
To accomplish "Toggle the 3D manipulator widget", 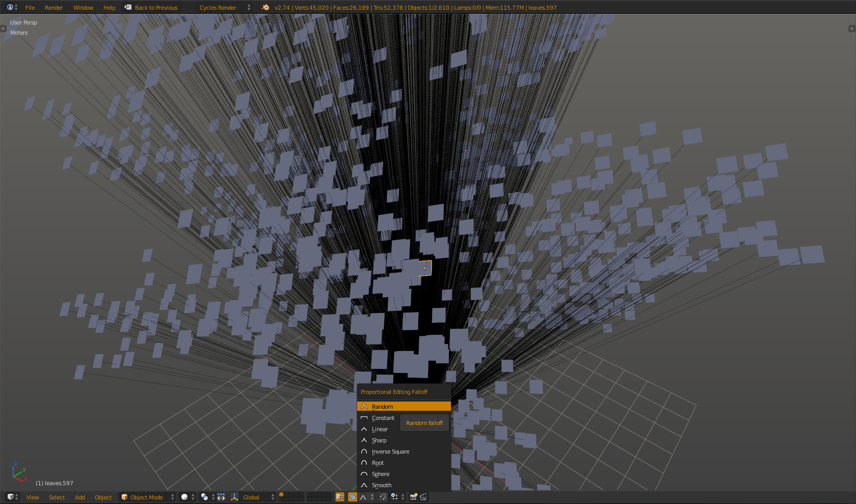I will click(234, 497).
